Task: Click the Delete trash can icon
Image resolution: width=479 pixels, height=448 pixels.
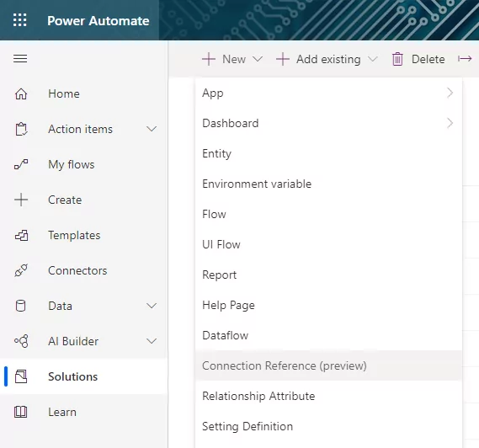Action: [397, 59]
